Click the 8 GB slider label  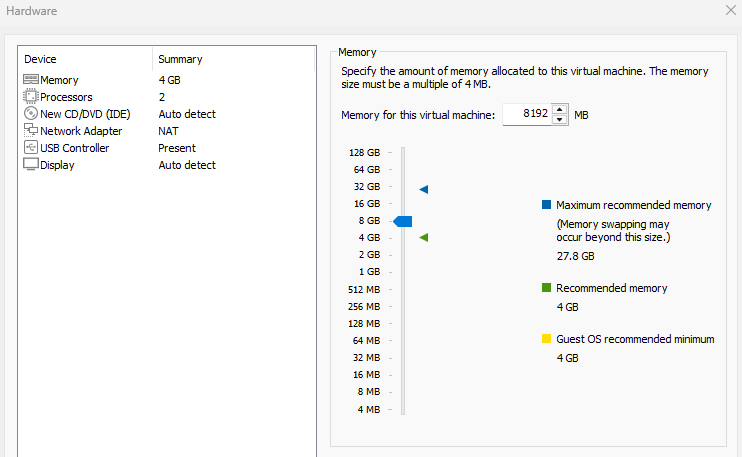pyautogui.click(x=369, y=220)
